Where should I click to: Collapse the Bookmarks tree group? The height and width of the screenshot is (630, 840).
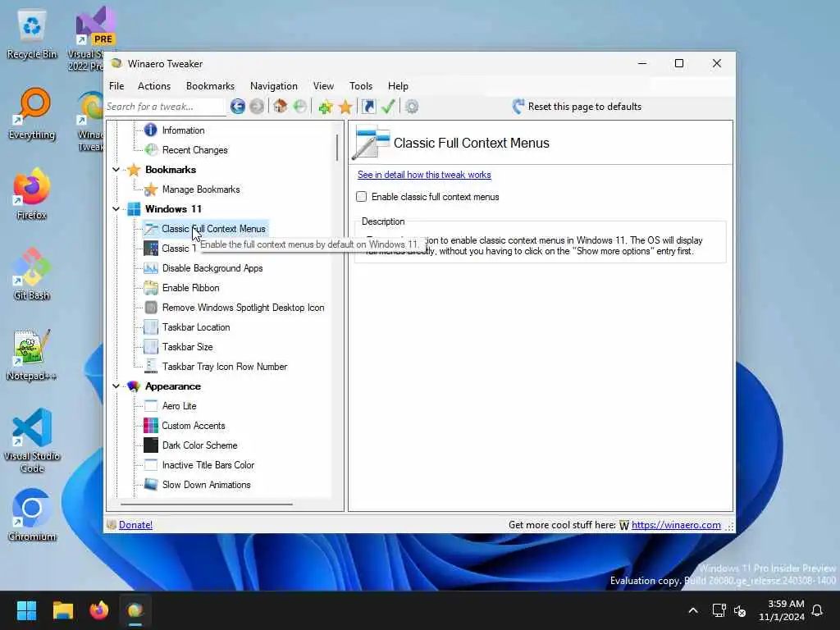coord(116,170)
